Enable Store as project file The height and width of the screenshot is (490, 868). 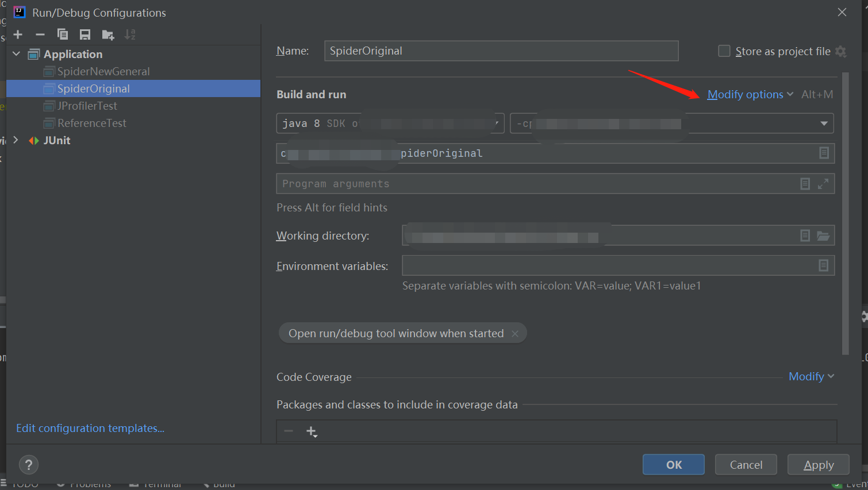coord(724,51)
